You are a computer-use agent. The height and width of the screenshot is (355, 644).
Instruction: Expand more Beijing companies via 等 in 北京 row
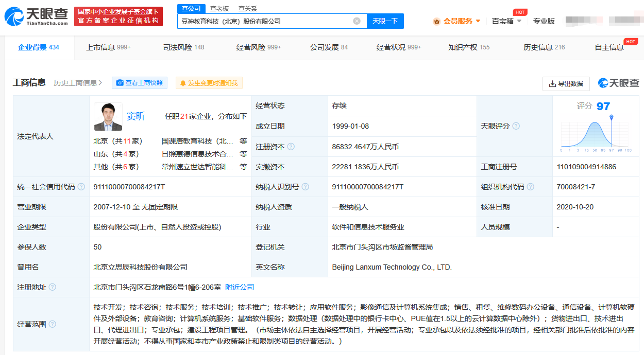243,141
